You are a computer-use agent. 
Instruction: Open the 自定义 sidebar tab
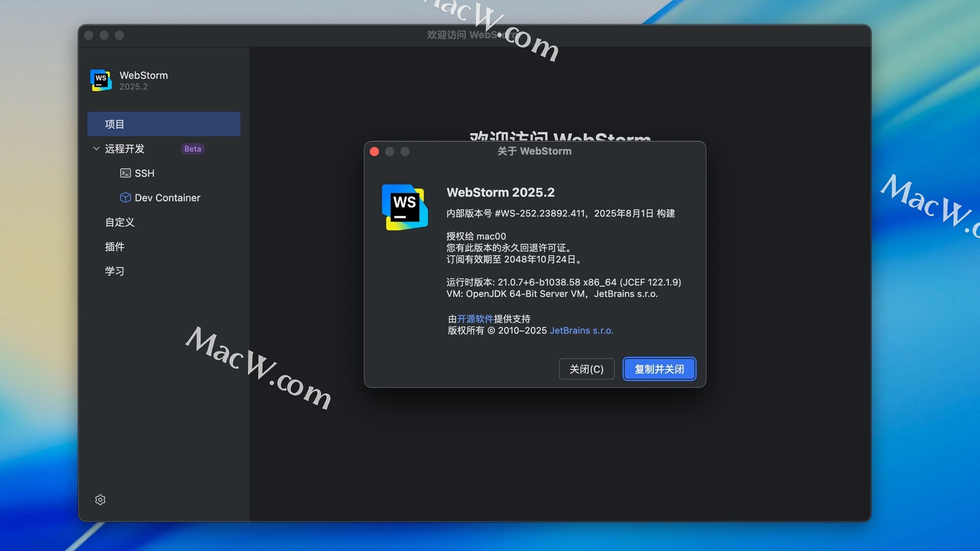[119, 222]
